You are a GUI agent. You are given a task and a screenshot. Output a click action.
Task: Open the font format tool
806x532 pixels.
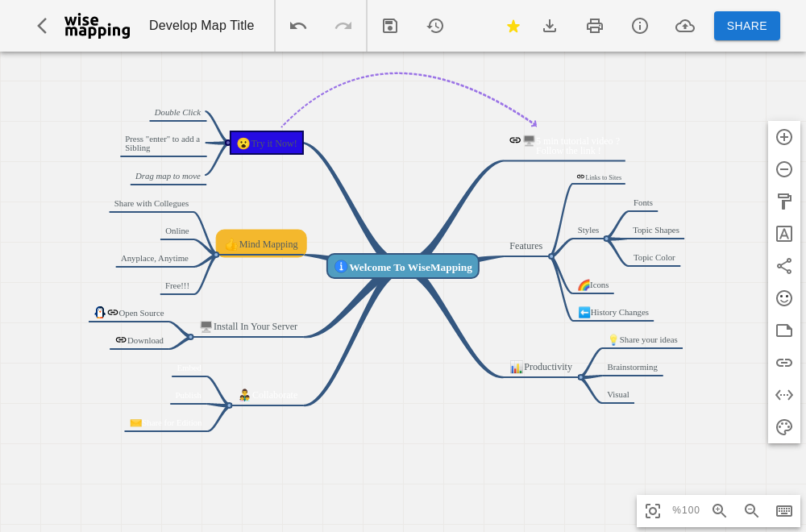tap(784, 234)
